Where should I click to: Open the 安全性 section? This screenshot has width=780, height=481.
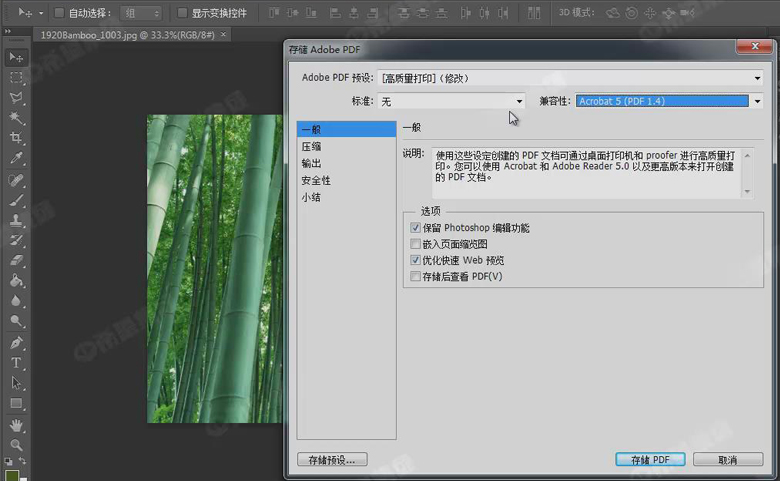pos(316,180)
